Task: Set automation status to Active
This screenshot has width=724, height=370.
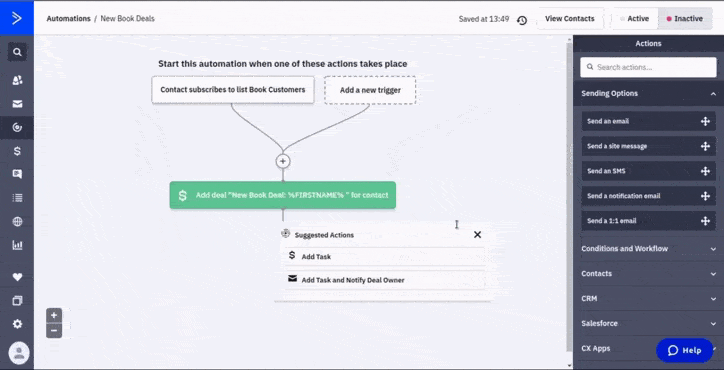Action: pos(634,19)
